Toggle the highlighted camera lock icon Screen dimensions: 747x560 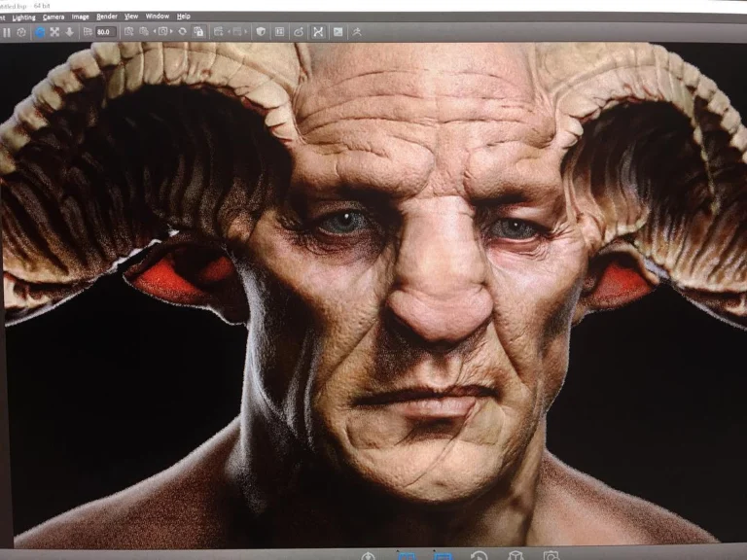pyautogui.click(x=198, y=32)
